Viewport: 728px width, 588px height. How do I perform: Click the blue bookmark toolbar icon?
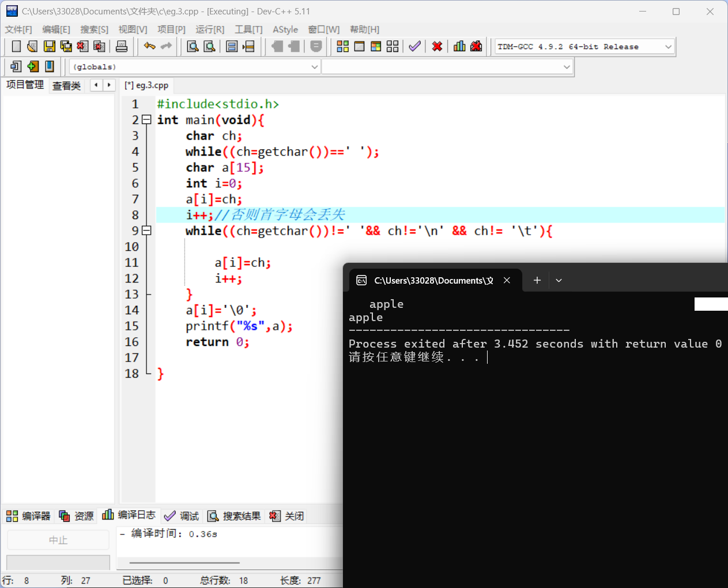[50, 67]
